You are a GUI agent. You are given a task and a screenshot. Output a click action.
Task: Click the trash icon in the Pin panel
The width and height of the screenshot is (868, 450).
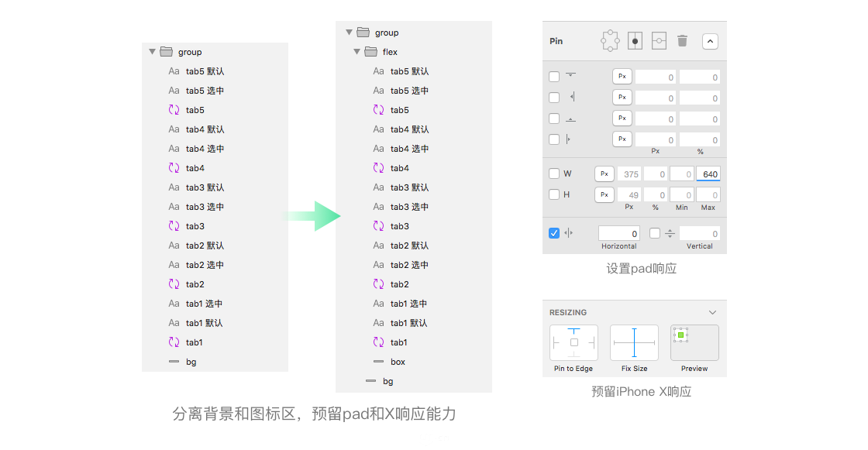pos(683,41)
